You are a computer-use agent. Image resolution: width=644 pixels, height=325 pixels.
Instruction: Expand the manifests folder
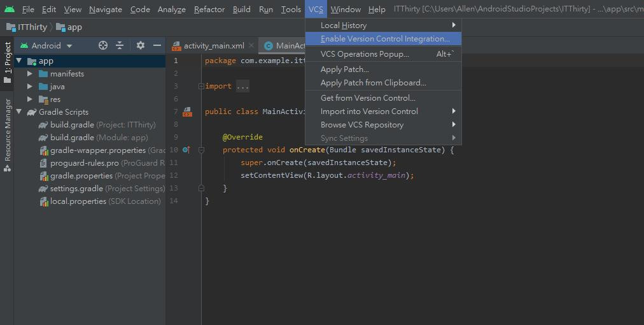click(x=29, y=74)
